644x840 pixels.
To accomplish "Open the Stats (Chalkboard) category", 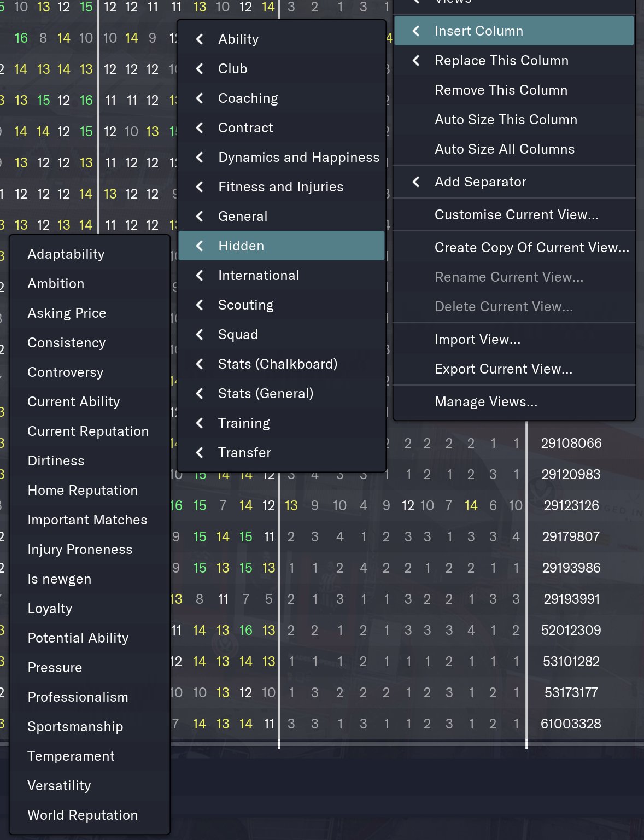I will point(277,364).
